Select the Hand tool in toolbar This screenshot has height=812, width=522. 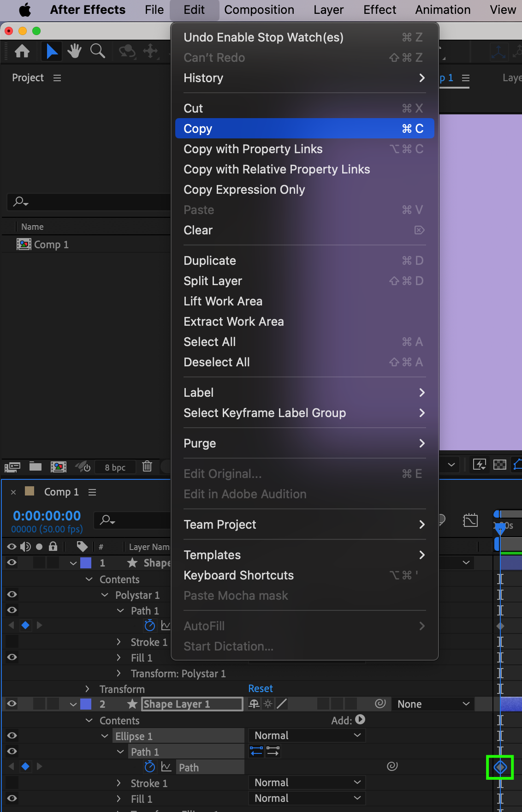click(74, 51)
